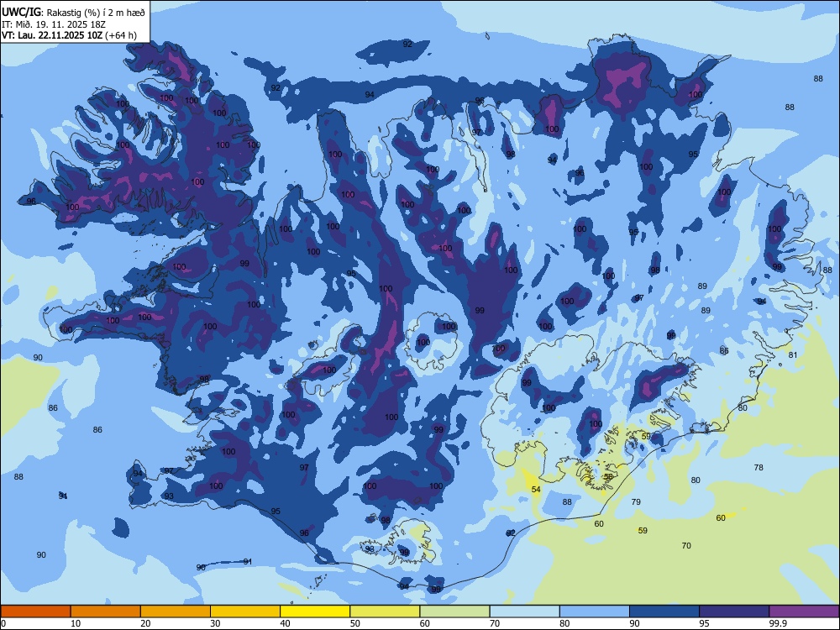
Task: Click the 'IT: Mið. 19. 11. 2025 18Z' line
Action: 54,24
